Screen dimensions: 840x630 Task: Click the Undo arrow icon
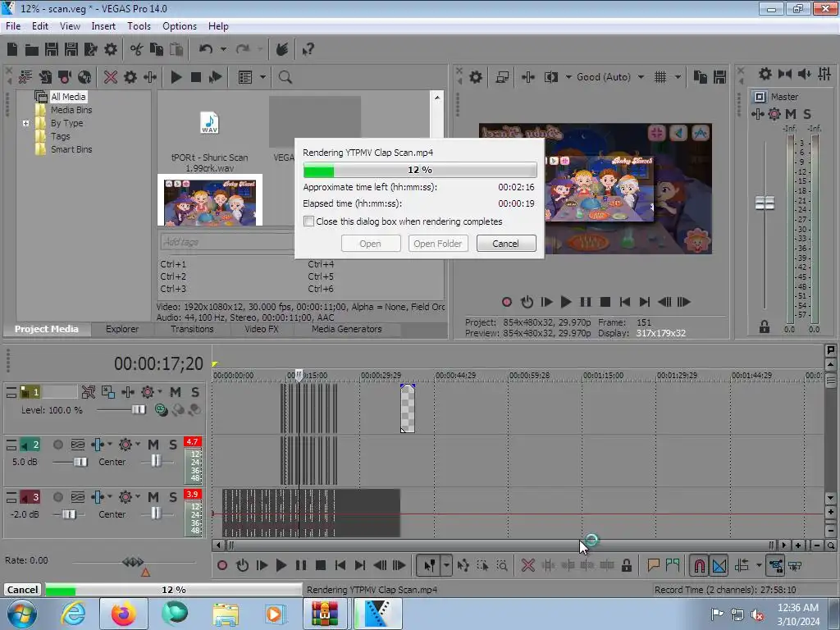(x=206, y=50)
